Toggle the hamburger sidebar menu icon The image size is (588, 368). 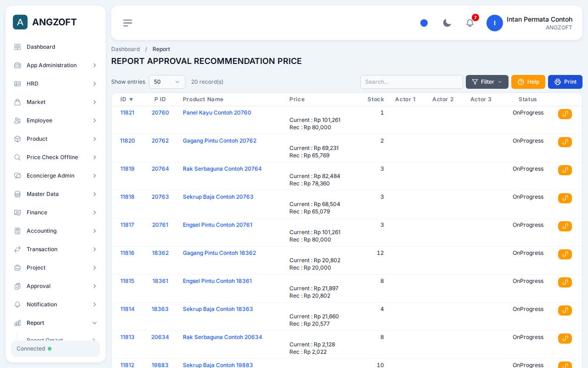tap(128, 23)
